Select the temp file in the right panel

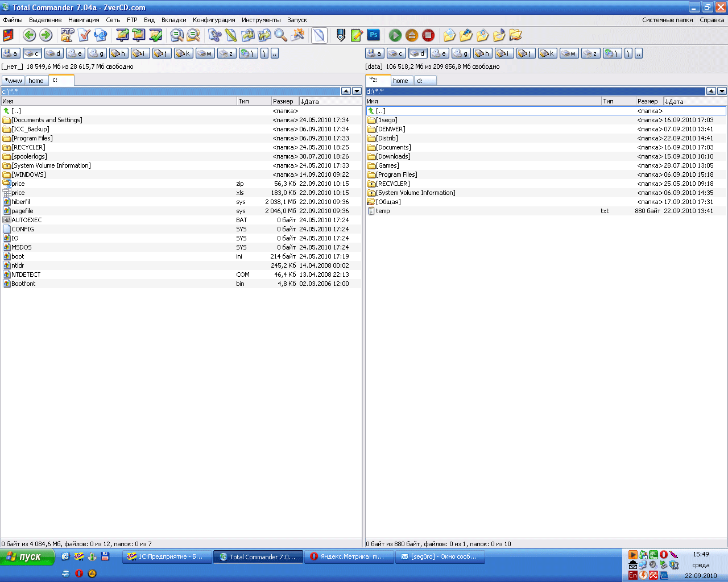(383, 211)
